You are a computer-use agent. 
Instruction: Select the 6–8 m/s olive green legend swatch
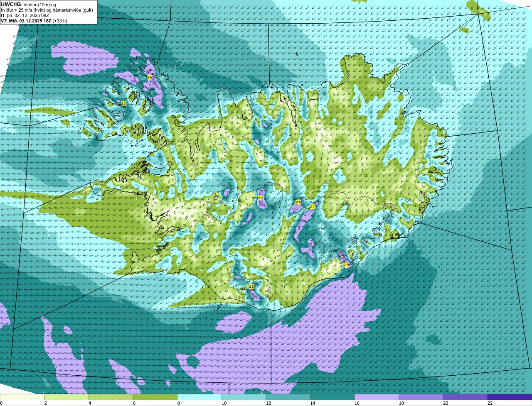(155, 397)
